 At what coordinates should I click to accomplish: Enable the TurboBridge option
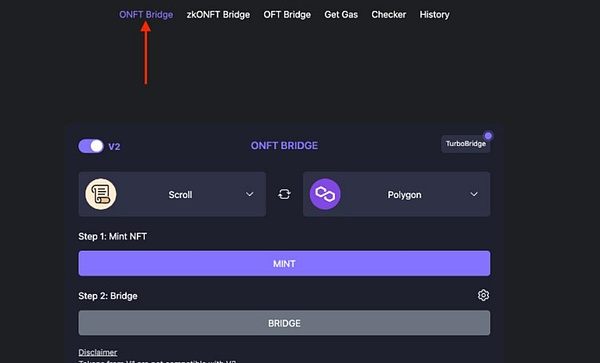pos(466,144)
